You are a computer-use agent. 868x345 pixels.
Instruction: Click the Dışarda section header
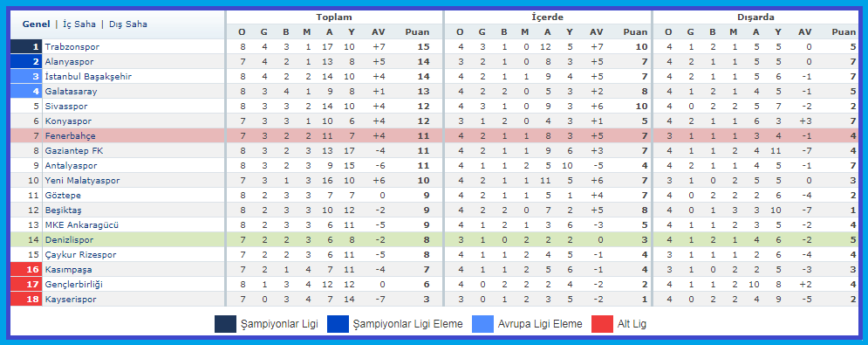pyautogui.click(x=755, y=17)
